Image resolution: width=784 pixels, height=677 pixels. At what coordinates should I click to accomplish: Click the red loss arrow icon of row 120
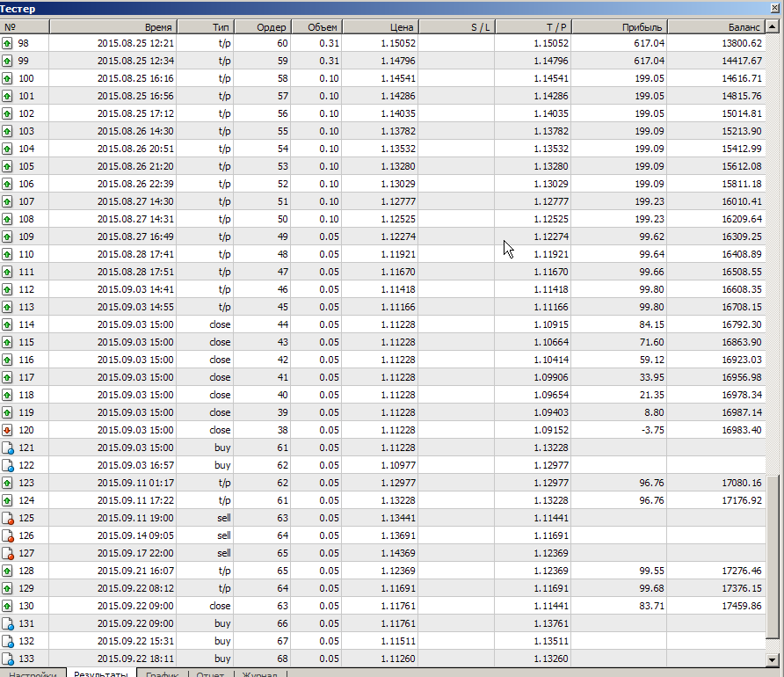pyautogui.click(x=7, y=431)
